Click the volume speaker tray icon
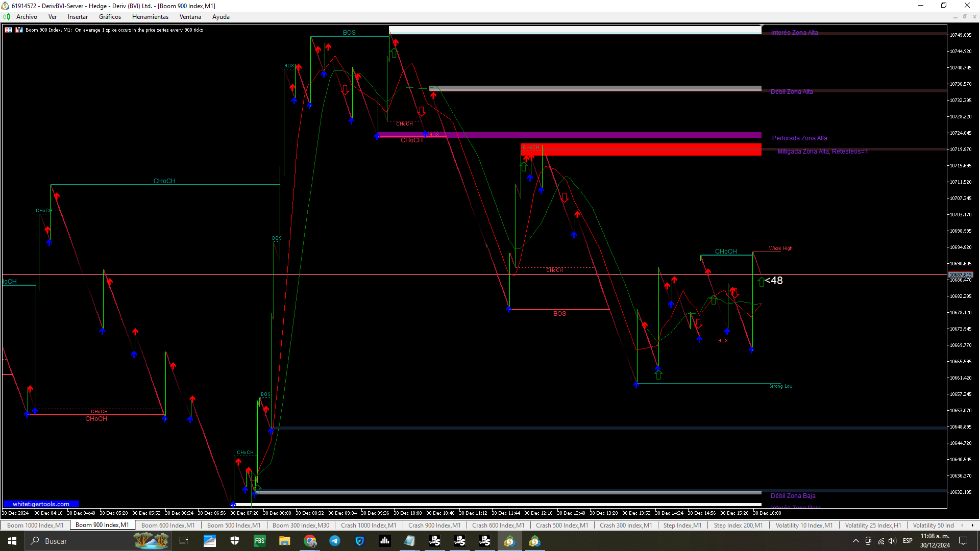 click(892, 541)
